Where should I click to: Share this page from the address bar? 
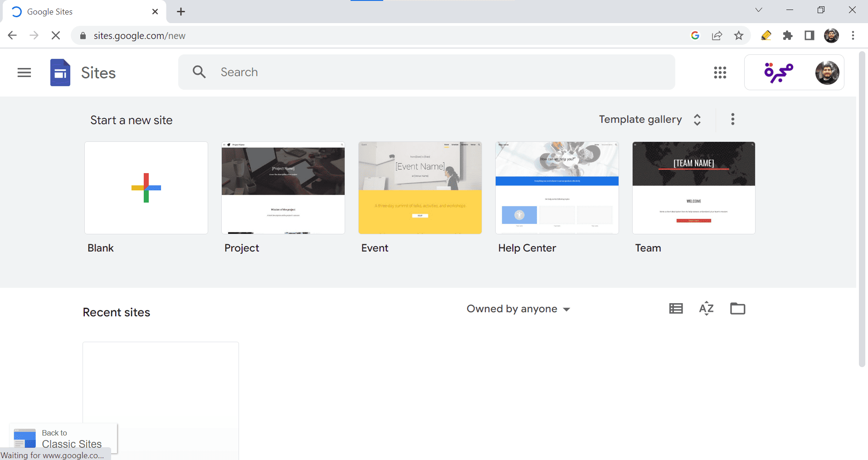coord(717,36)
